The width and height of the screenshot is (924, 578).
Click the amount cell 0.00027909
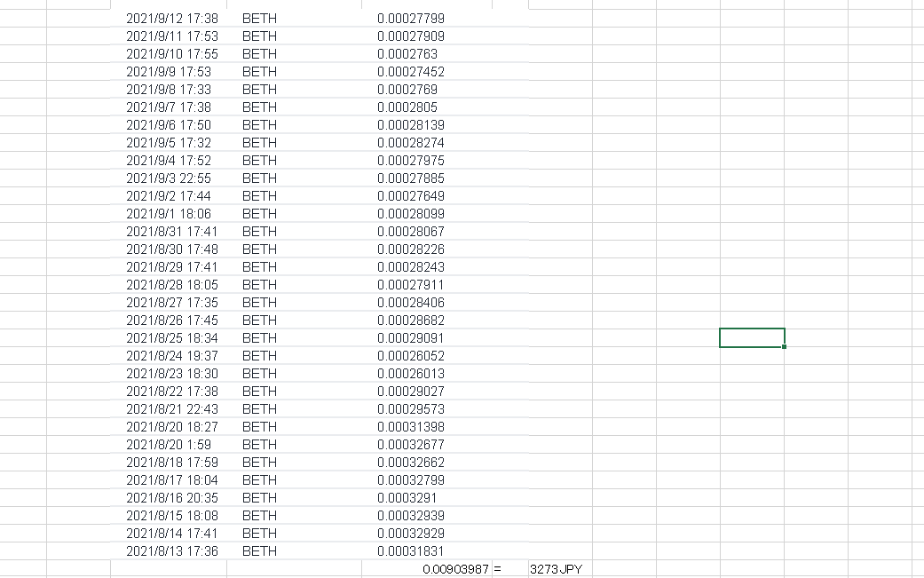click(x=411, y=36)
